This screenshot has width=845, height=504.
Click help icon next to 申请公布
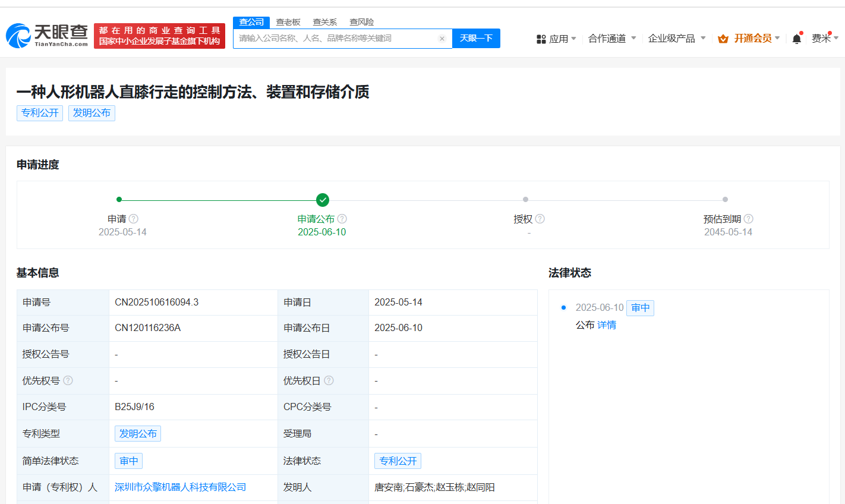342,219
